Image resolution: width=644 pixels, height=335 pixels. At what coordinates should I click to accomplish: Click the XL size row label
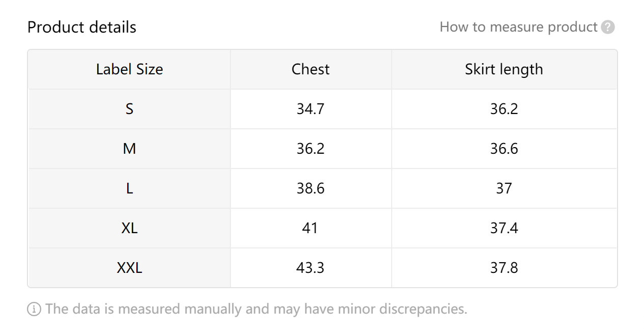pyautogui.click(x=130, y=228)
